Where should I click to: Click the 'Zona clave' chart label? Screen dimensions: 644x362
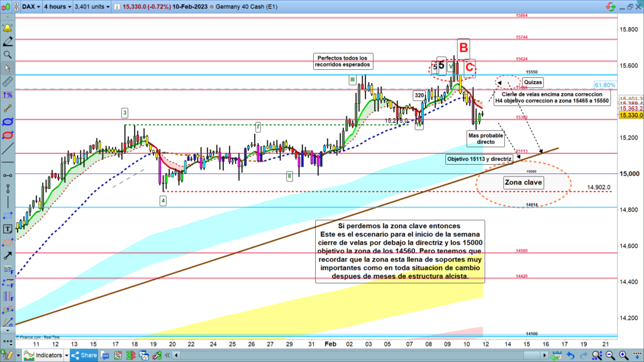point(523,183)
